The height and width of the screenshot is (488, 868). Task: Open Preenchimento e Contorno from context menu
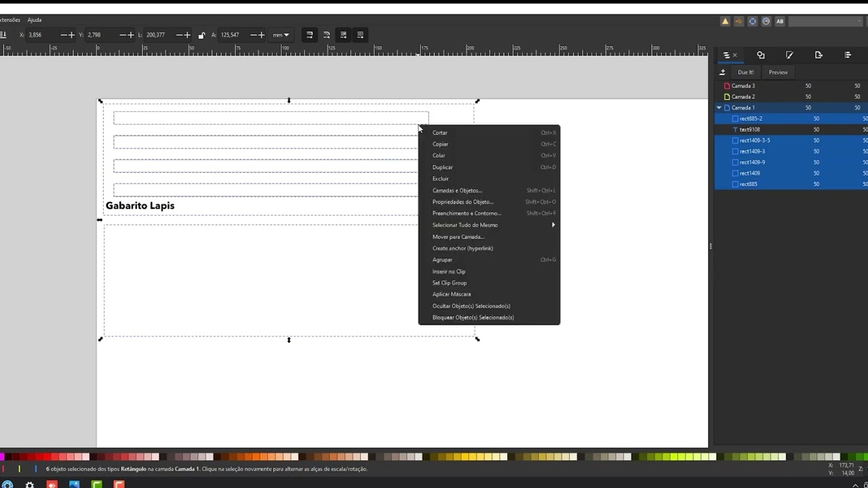pyautogui.click(x=489, y=213)
